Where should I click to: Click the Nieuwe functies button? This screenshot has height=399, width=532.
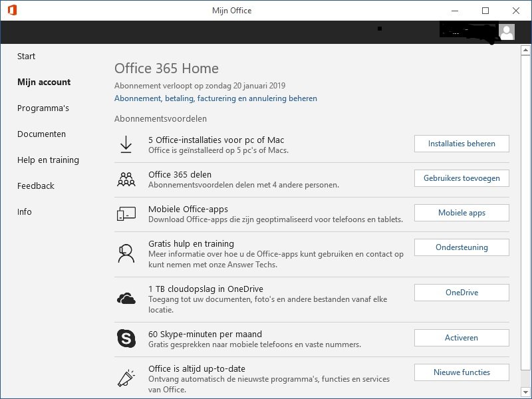tap(462, 372)
